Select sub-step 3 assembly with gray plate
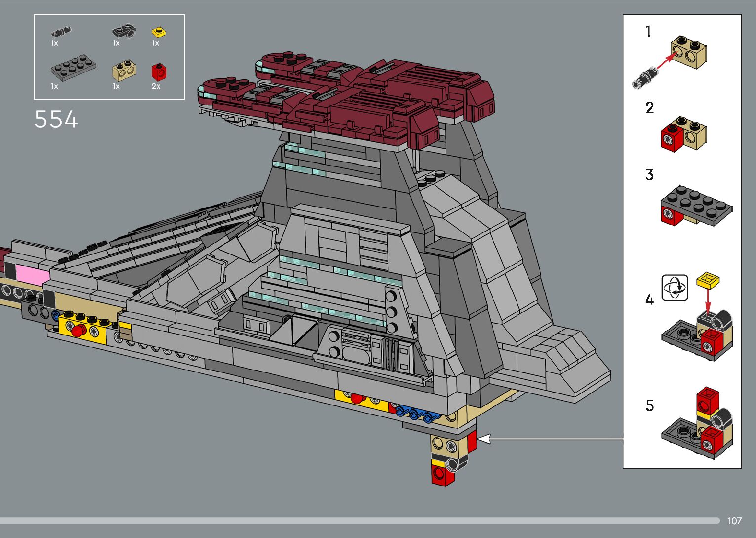The width and height of the screenshot is (756, 538). pos(696,206)
